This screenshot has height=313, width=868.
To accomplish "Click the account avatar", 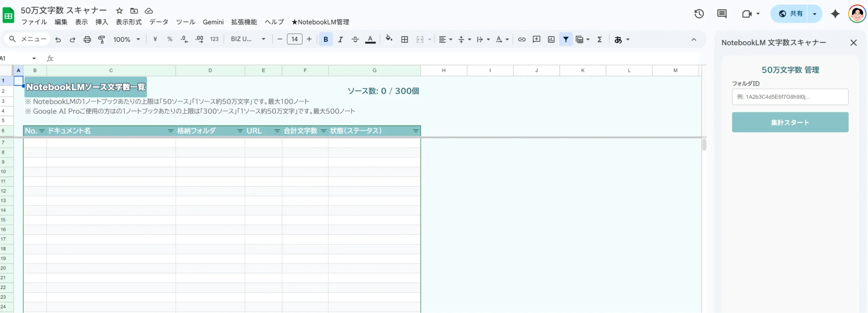I will click(x=857, y=14).
